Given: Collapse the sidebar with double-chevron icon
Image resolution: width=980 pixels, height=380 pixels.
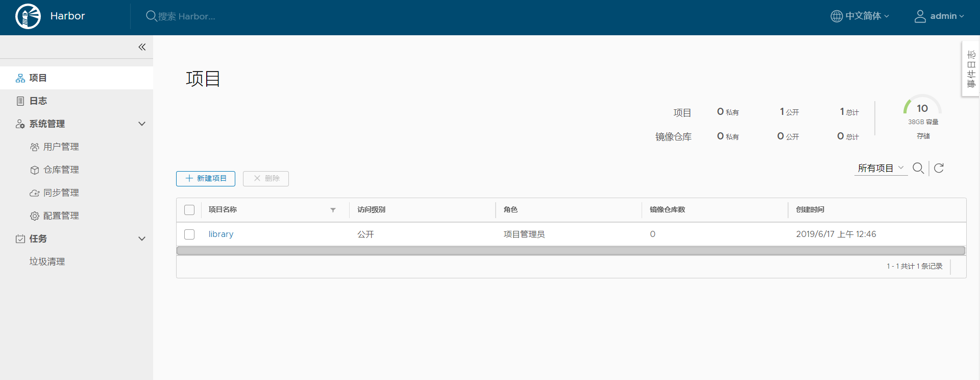Looking at the screenshot, I should (x=142, y=47).
